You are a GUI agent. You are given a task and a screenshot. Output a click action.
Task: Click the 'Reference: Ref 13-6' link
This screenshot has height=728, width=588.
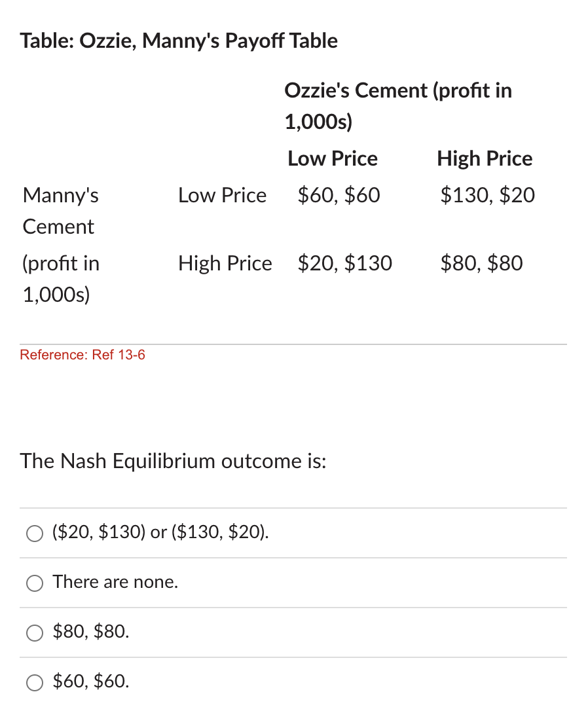(x=82, y=355)
